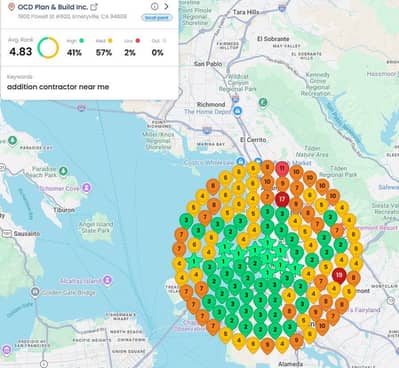Click the blue badge below the chevron arrow
399x368 pixels.
click(157, 18)
